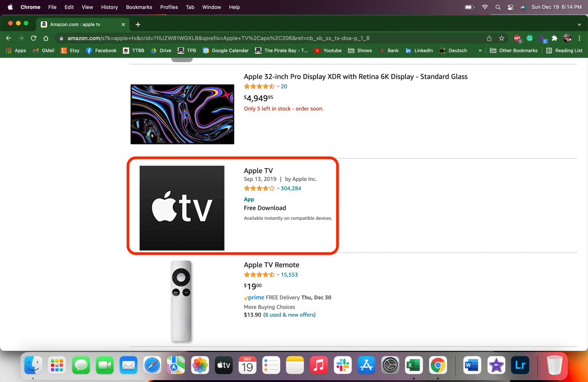Open Slack from the Dock
Image resolution: width=588 pixels, height=382 pixels.
[x=343, y=365]
